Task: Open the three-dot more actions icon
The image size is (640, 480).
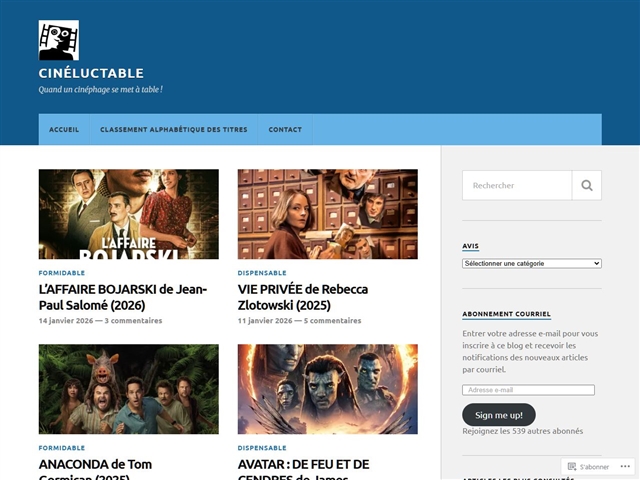Action: coord(625,466)
